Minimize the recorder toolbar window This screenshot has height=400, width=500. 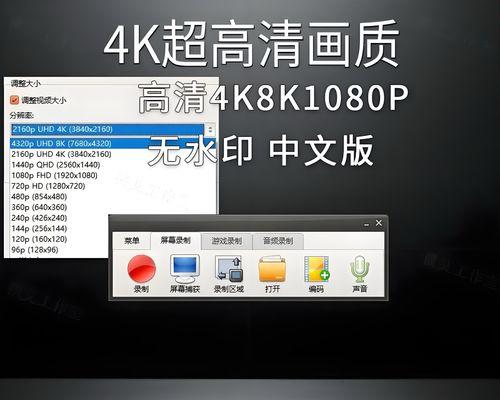click(367, 224)
